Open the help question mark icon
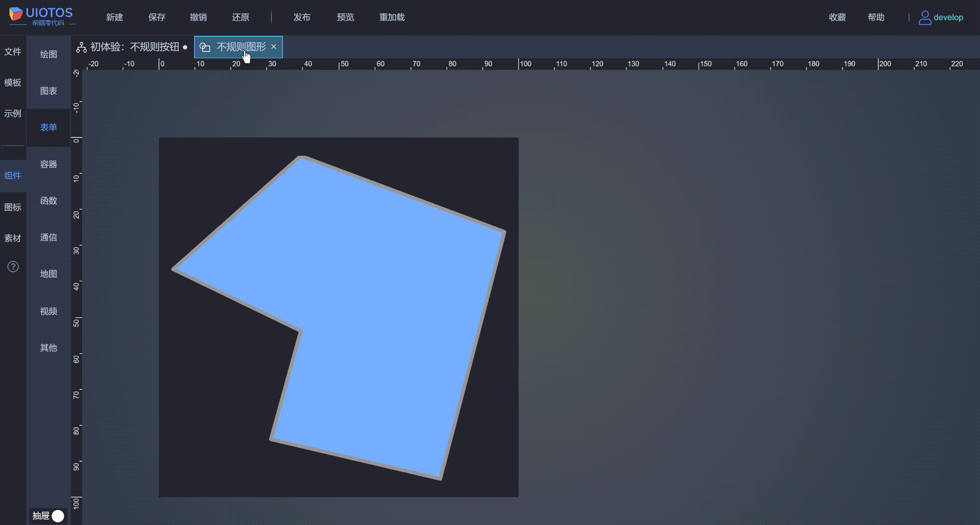Viewport: 980px width, 525px height. 13,266
